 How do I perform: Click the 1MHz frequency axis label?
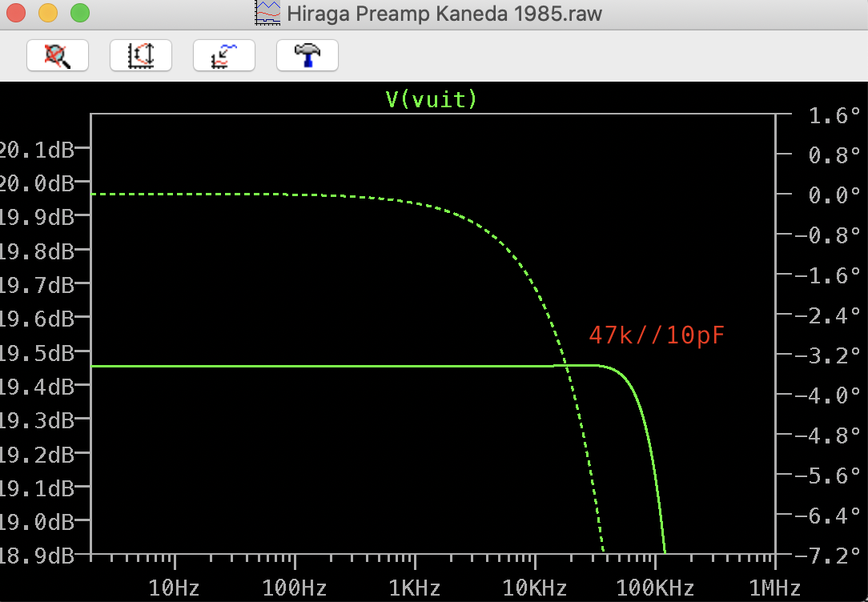(x=774, y=588)
